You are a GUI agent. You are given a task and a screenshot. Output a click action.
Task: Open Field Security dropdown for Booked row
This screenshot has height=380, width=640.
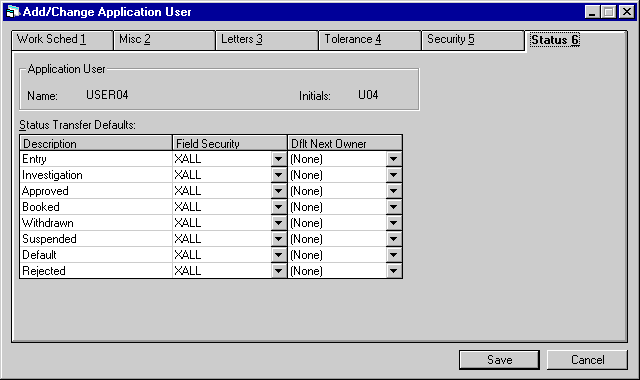click(279, 207)
